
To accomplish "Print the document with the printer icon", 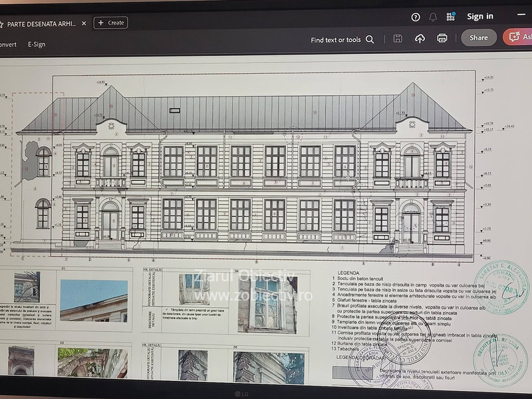I will tap(442, 39).
